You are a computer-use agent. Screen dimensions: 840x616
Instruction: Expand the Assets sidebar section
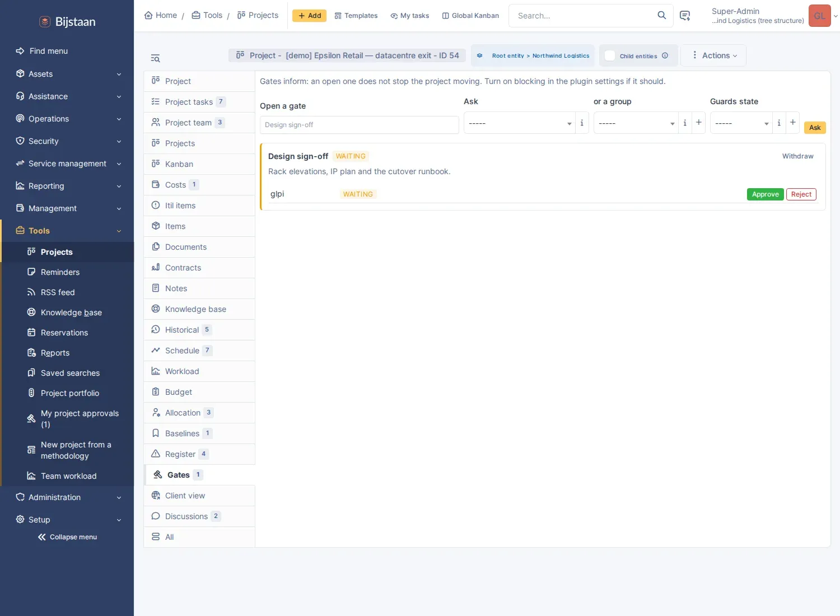(x=67, y=74)
